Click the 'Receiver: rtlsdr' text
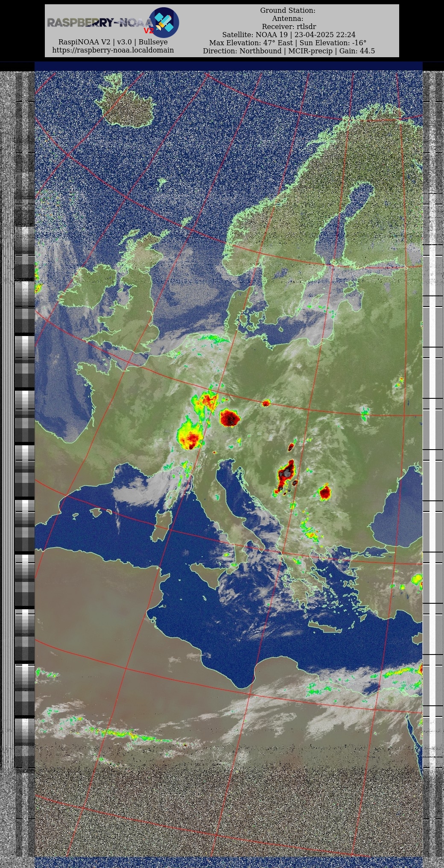This screenshot has height=868, width=444. coord(289,26)
